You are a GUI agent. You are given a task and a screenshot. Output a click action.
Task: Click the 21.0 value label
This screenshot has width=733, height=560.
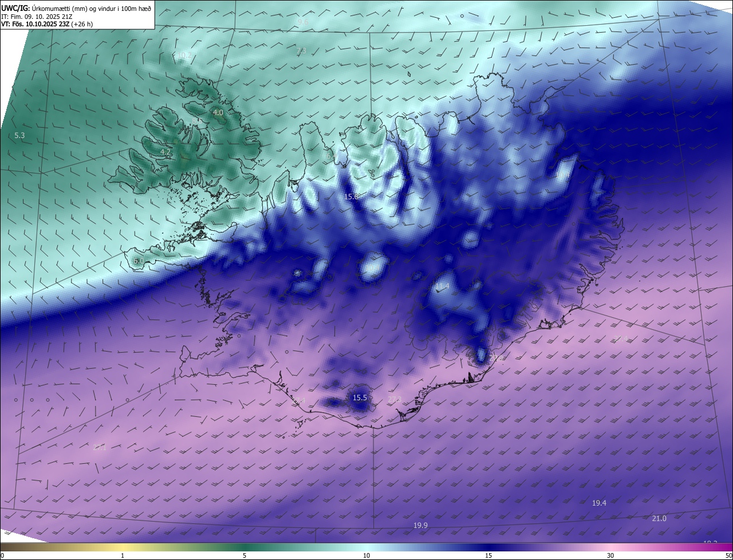pyautogui.click(x=659, y=518)
